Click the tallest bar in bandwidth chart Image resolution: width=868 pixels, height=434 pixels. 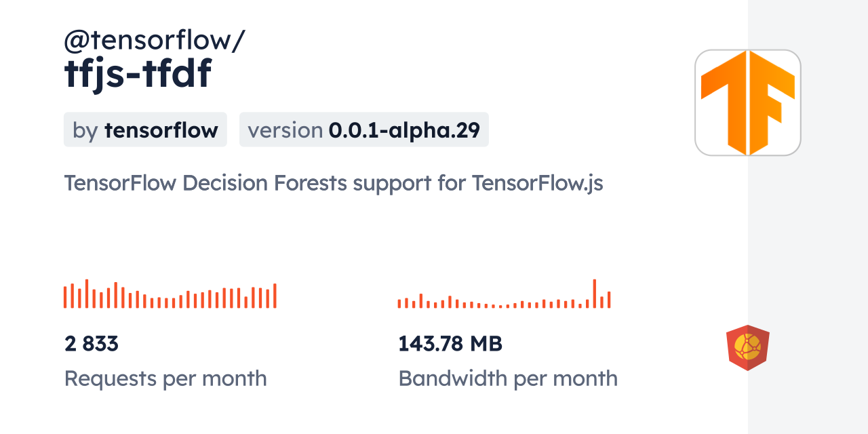coord(594,294)
